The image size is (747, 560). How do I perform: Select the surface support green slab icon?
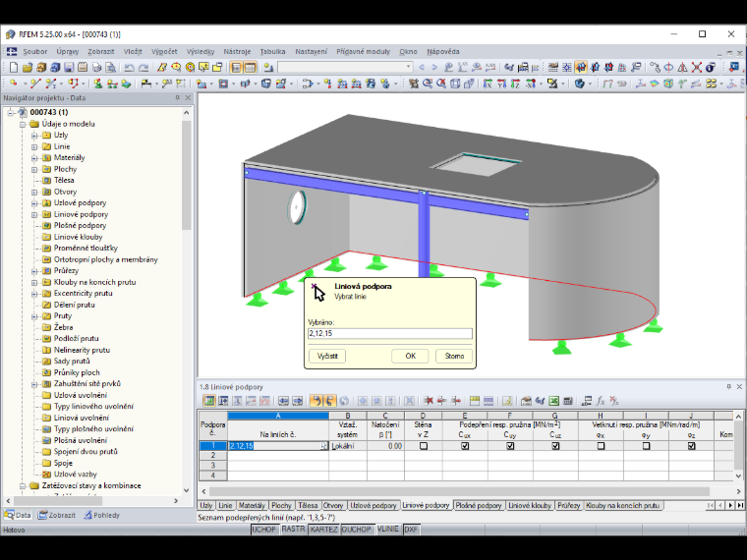[x=126, y=84]
